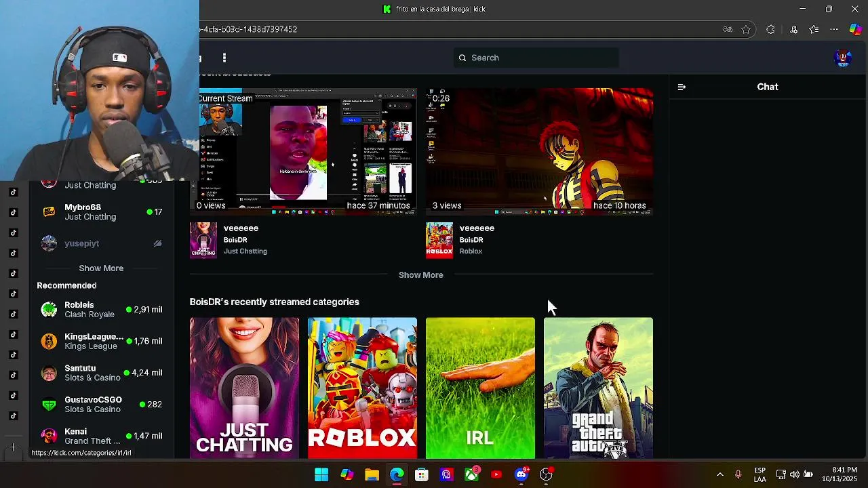This screenshot has width=868, height=488.
Task: Click the browser address bar URL
Action: [x=248, y=29]
